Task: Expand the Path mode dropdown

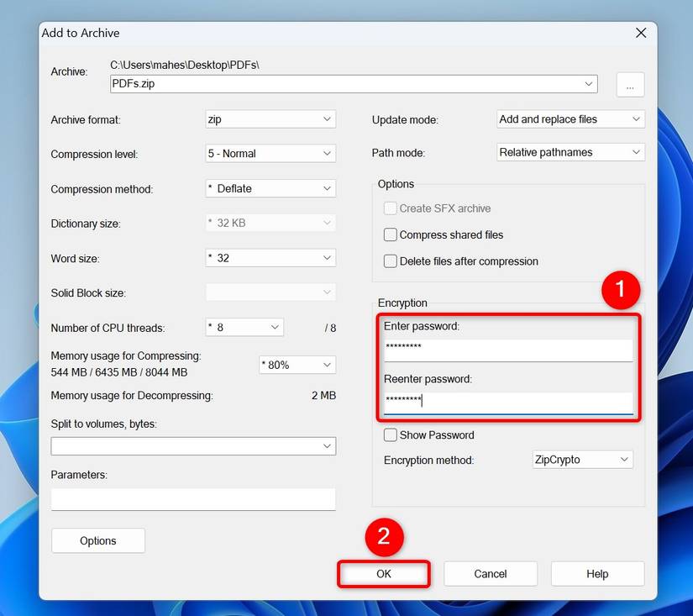Action: [x=570, y=152]
